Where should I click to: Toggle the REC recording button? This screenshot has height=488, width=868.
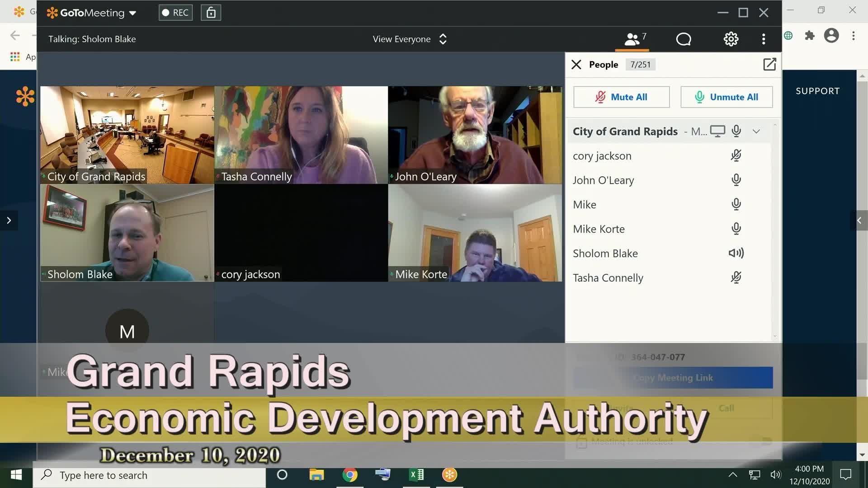tap(175, 13)
